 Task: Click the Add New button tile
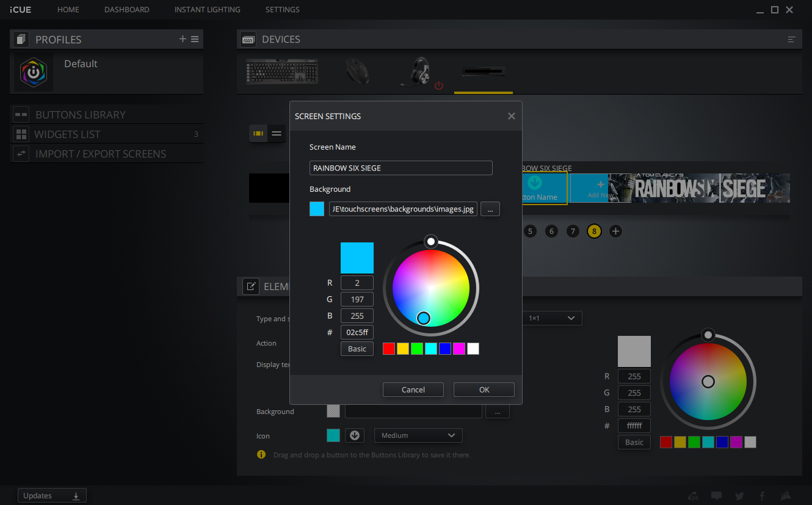[x=601, y=188]
